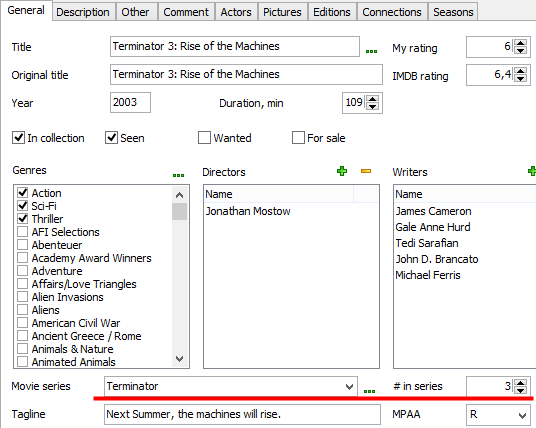Uncheck the In collection checkbox

18,138
